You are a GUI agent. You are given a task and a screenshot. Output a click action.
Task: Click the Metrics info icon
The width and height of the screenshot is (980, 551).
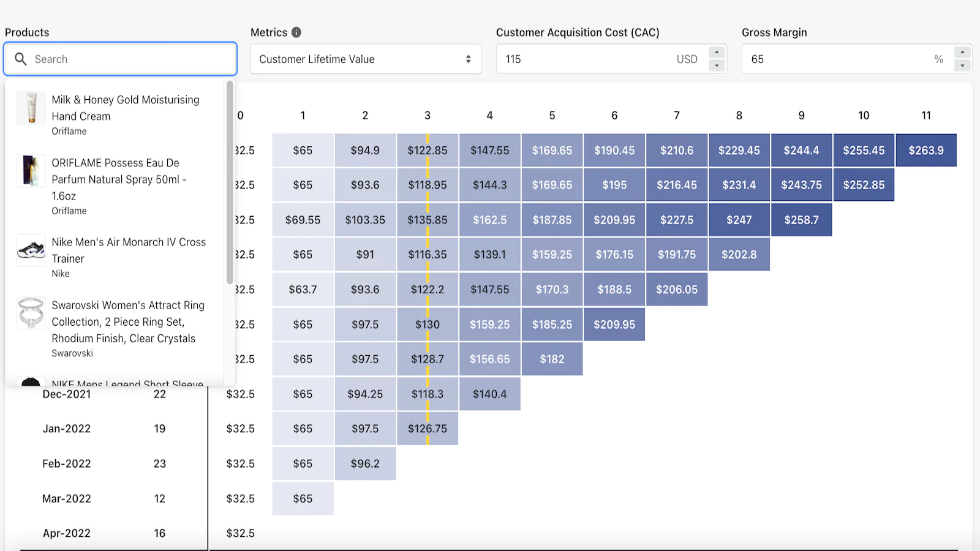[296, 32]
